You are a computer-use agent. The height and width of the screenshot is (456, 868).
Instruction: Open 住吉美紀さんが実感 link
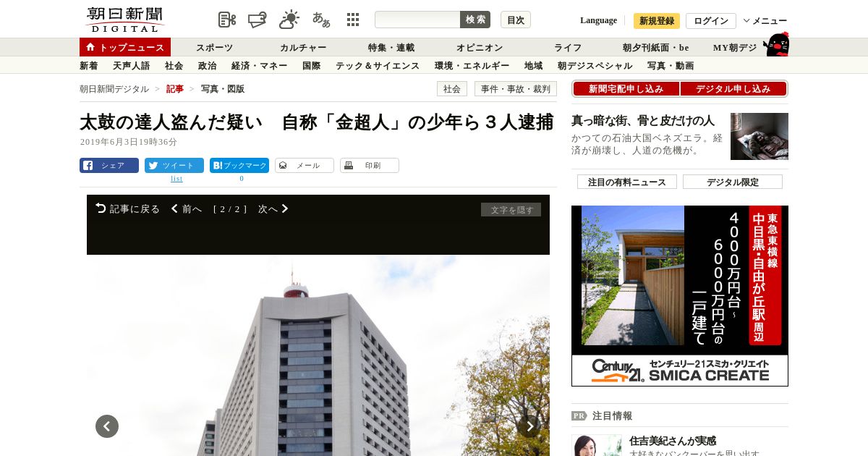673,440
